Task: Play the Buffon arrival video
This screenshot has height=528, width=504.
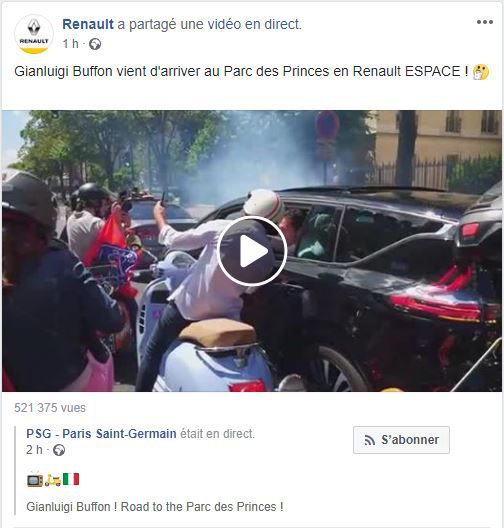Action: click(252, 251)
